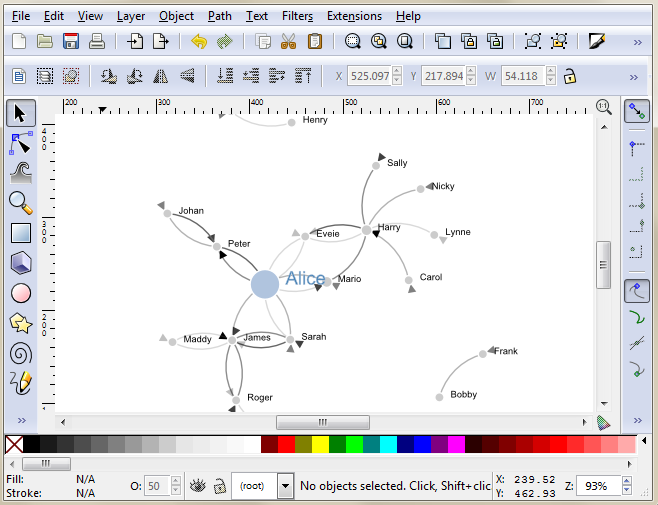Viewport: 658px width, 505px height.
Task: Flip selected objects horizontally
Action: [161, 76]
